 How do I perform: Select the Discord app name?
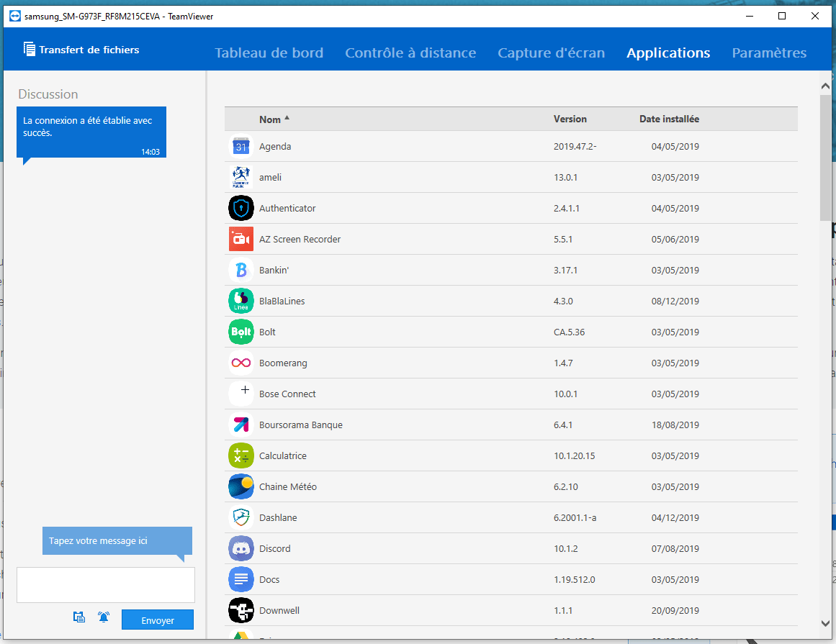pos(274,548)
